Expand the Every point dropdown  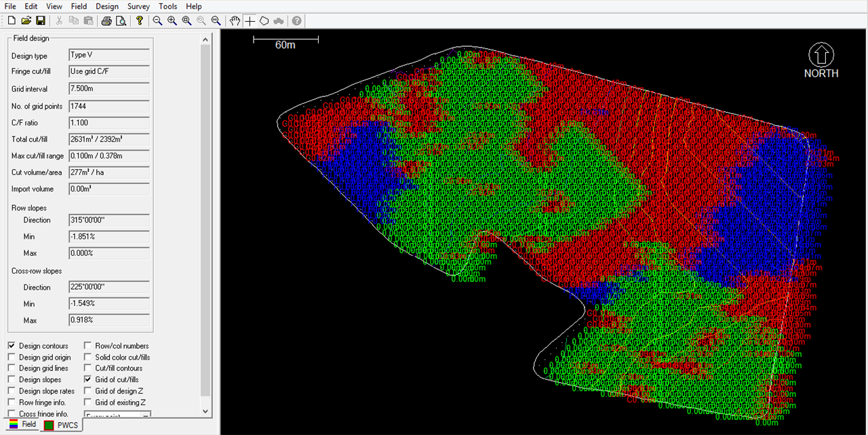pos(145,414)
